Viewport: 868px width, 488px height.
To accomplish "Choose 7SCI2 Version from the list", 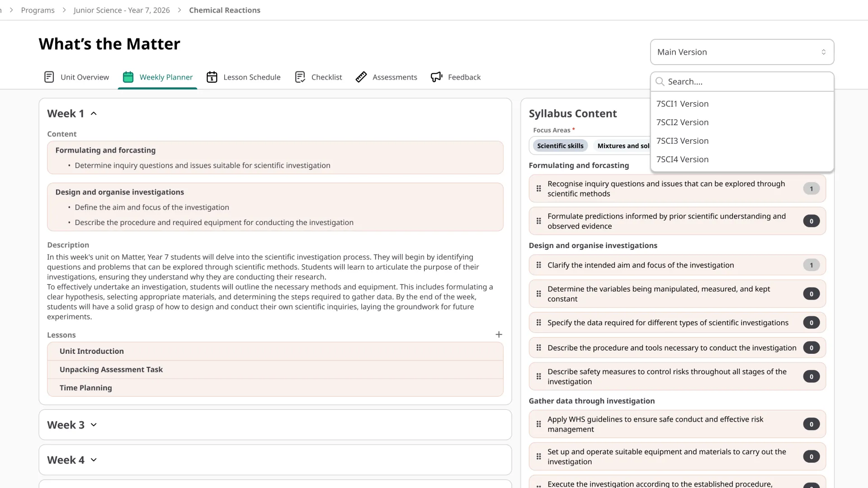I will (682, 122).
